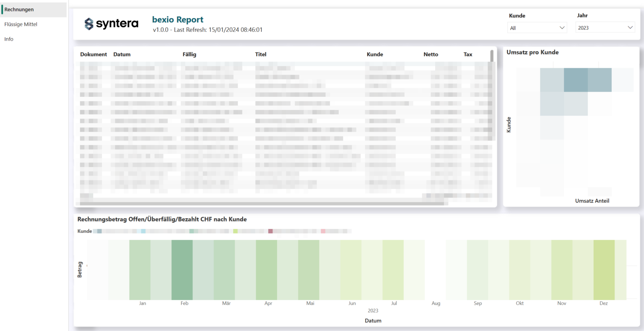Click the Syntera logo icon
The image size is (644, 331).
(90, 23)
